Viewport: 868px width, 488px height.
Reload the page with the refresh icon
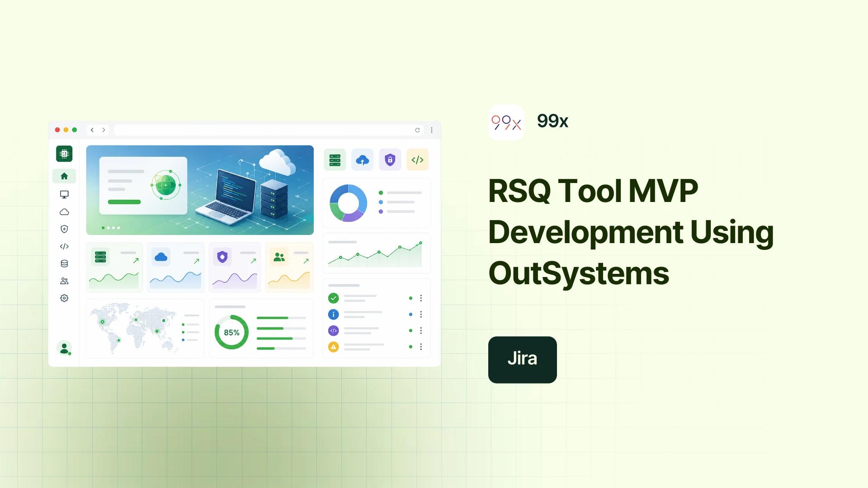coord(417,130)
